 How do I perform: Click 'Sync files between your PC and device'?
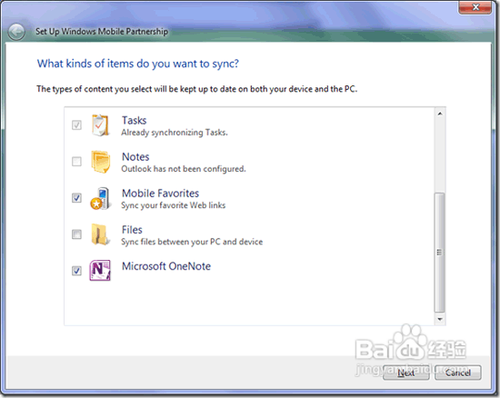click(x=192, y=242)
